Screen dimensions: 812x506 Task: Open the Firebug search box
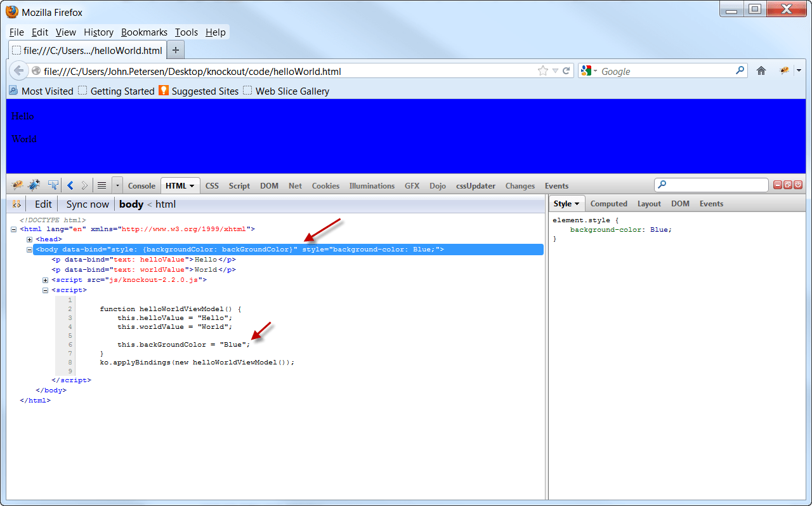click(710, 185)
